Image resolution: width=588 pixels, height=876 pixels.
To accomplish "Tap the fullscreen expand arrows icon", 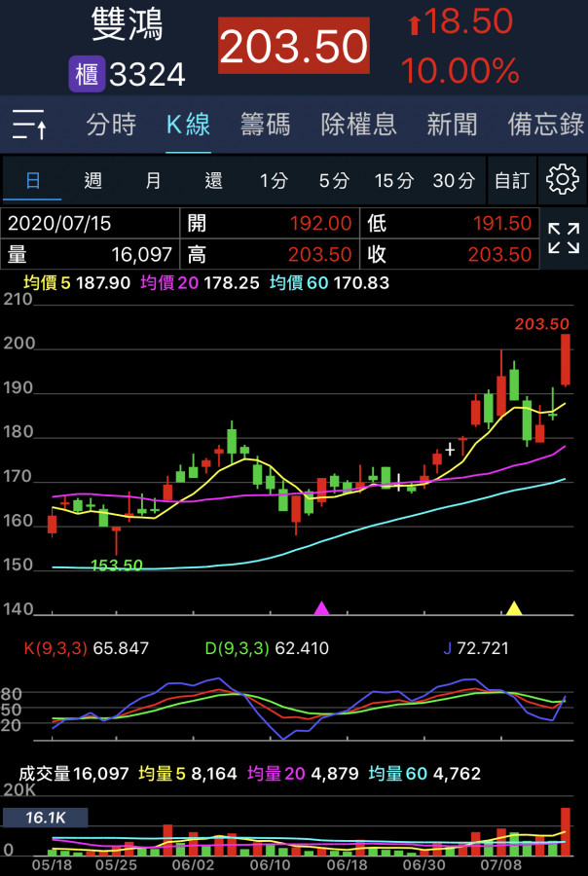I will [x=563, y=237].
